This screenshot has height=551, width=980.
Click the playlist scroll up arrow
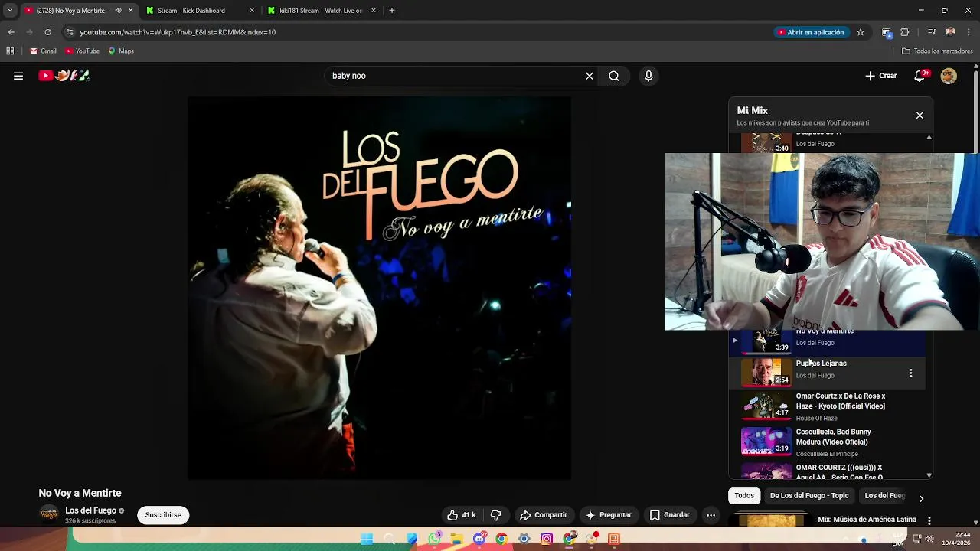[x=929, y=138]
